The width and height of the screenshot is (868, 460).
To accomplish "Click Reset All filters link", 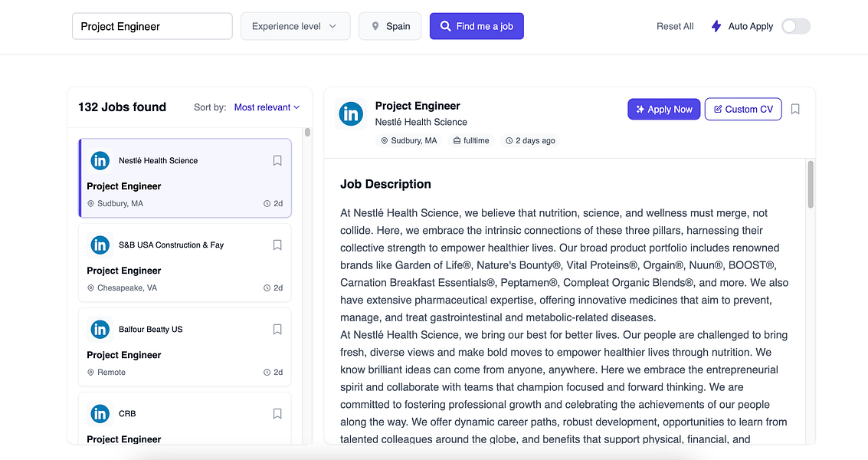I will [675, 26].
